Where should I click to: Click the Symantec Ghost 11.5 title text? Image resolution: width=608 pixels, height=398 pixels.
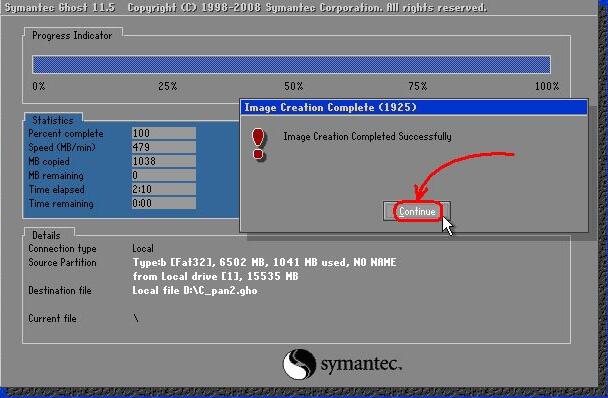pos(60,8)
